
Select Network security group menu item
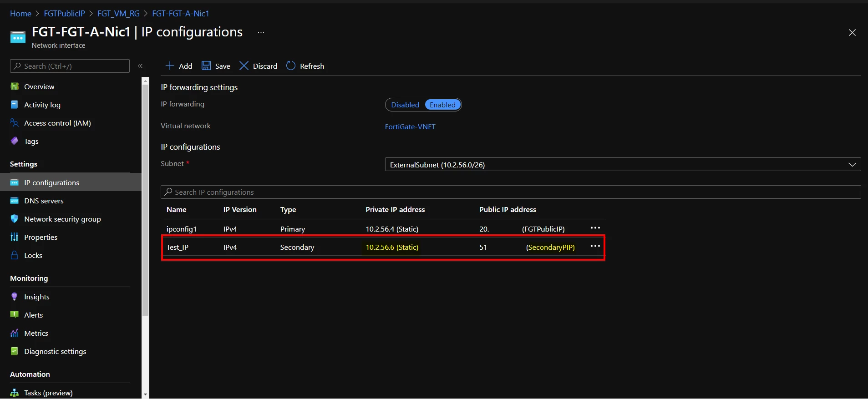coord(62,219)
